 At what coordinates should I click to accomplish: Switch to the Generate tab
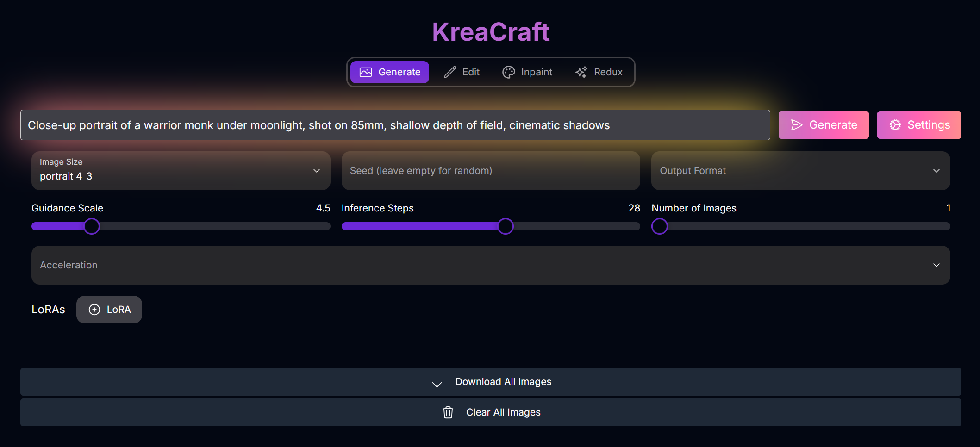pos(390,72)
